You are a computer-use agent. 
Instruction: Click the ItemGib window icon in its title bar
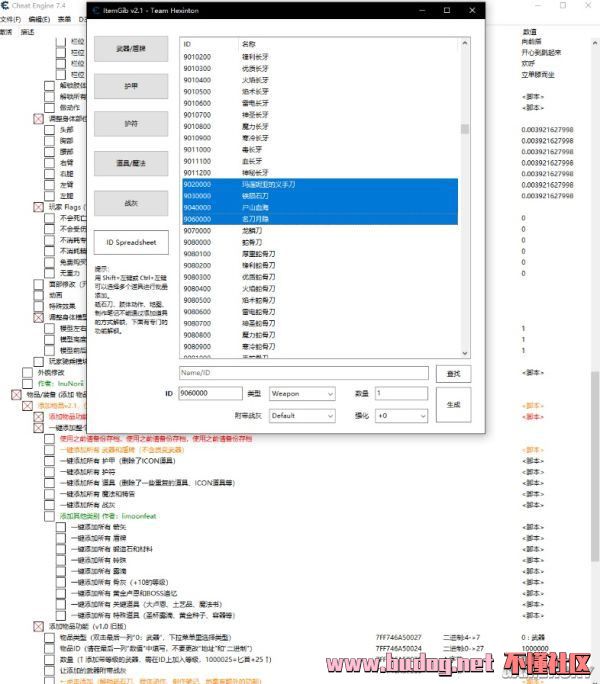[96, 10]
